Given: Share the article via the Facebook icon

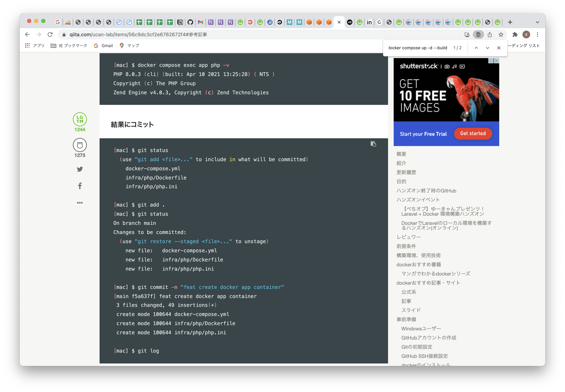Looking at the screenshot, I should pos(80,186).
